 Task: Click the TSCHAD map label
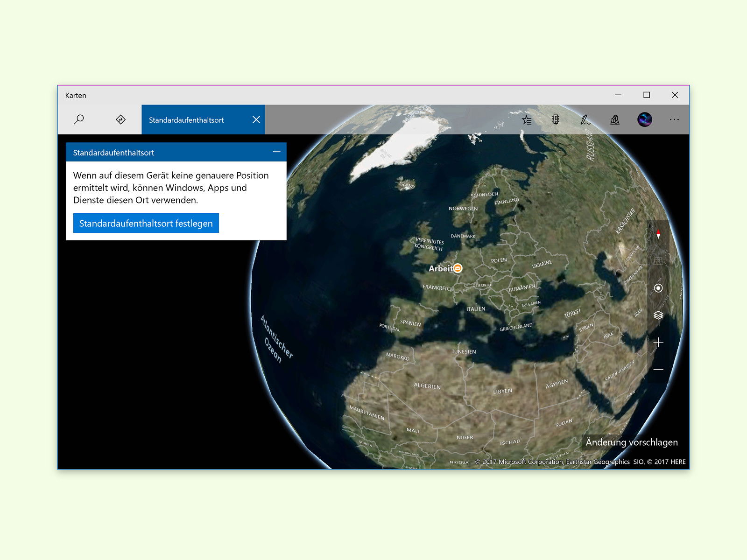[510, 442]
